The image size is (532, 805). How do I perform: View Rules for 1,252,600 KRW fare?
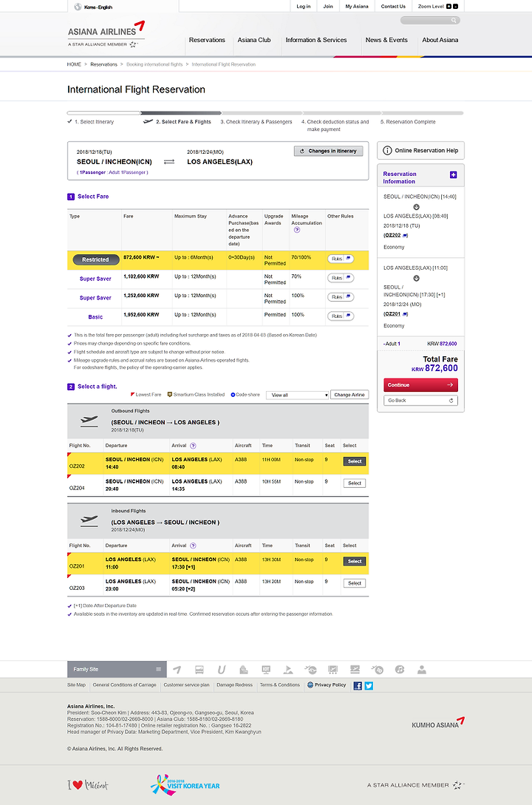coord(341,296)
